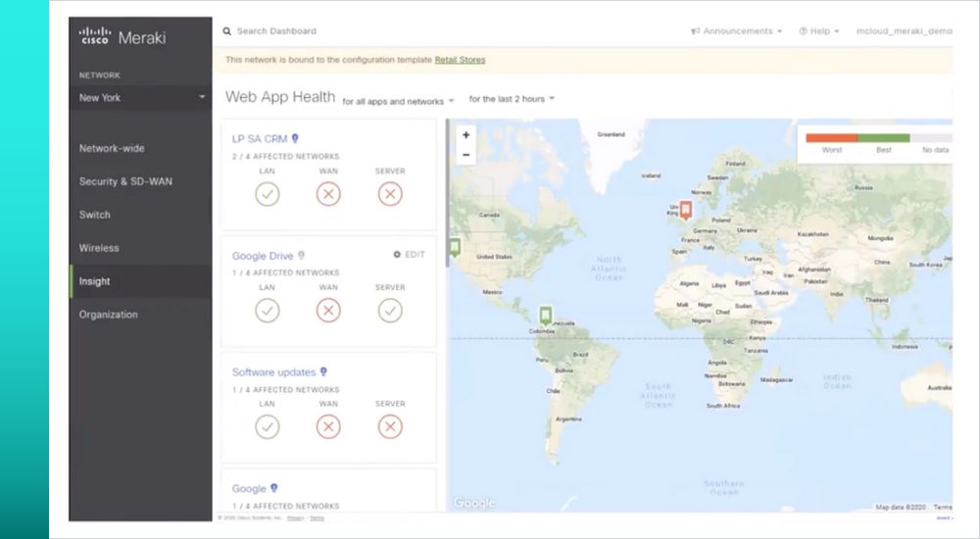980x539 pixels.
Task: Click the LP SA CRM location pin icon
Action: tap(295, 138)
